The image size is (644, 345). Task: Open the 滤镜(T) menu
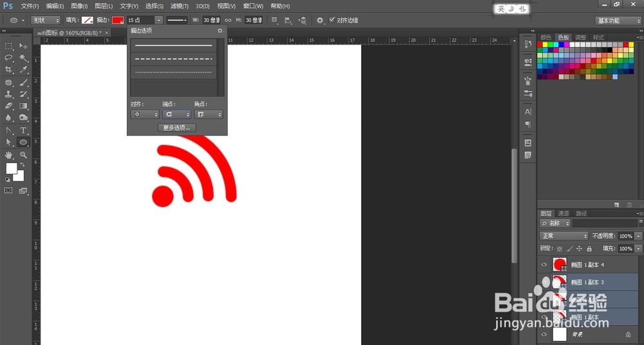tap(180, 6)
